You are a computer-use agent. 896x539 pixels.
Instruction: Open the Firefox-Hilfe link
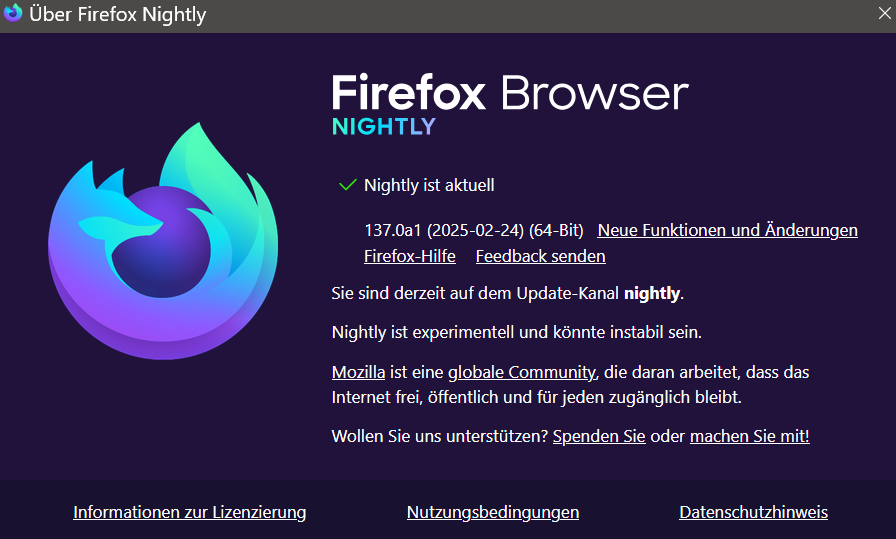click(410, 256)
